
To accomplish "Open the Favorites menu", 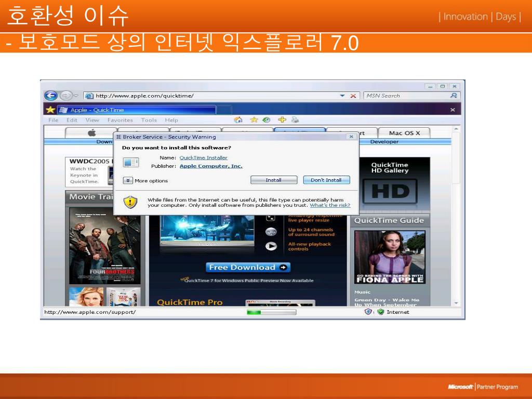I will point(120,120).
